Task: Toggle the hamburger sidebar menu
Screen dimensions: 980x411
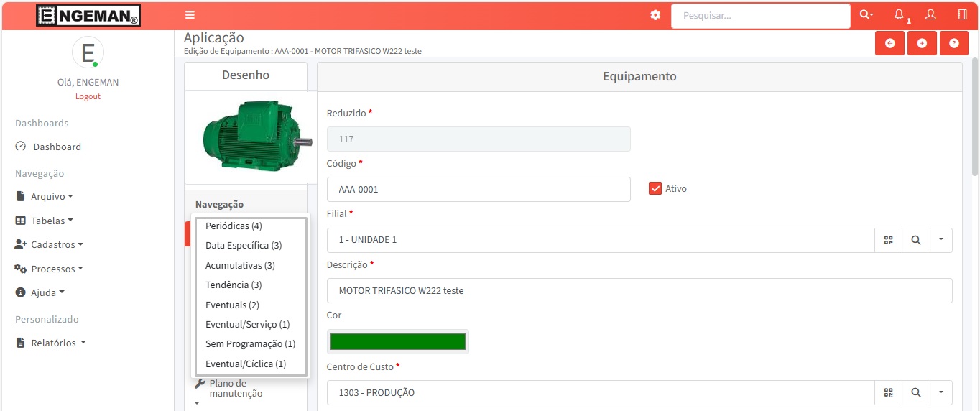Action: tap(190, 15)
